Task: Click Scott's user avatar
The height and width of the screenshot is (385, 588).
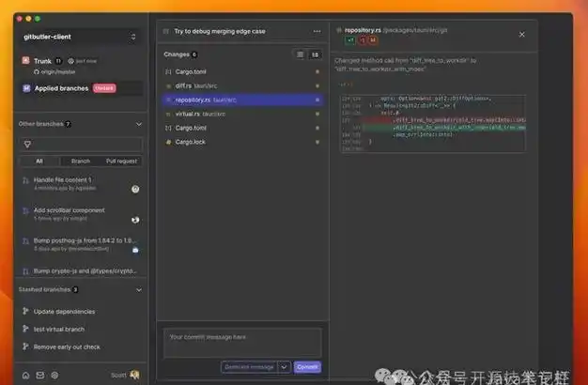Action: coord(134,375)
